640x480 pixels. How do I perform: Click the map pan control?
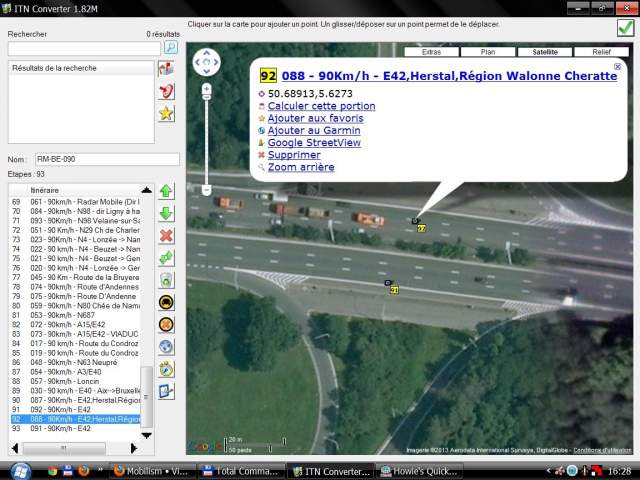(x=206, y=63)
